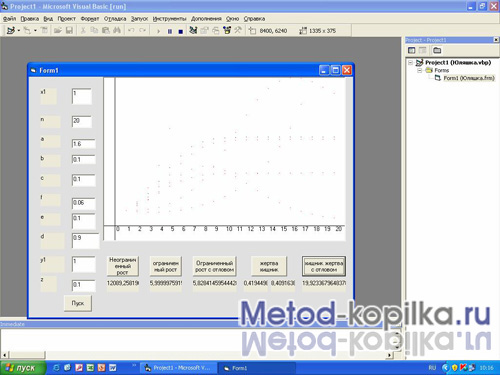Image resolution: width=500 pixels, height=375 pixels.
Task: Click View Object icon in Project panel
Action: pyautogui.click(x=423, y=50)
